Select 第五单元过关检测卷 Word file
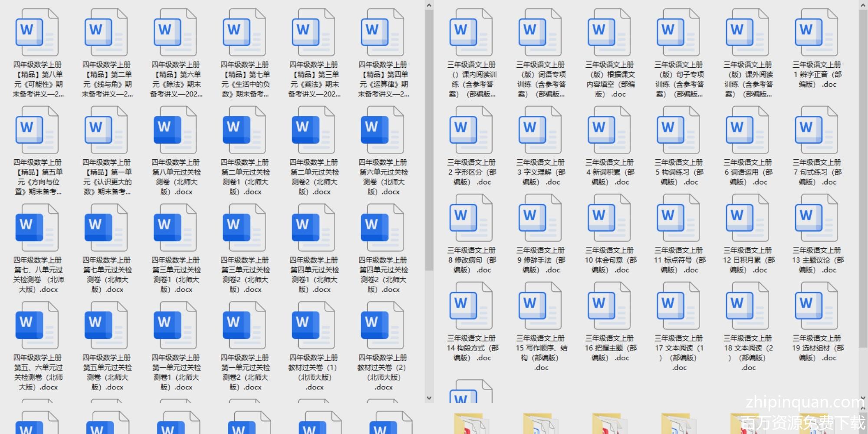Screen dimensions: 868x434 [106, 326]
